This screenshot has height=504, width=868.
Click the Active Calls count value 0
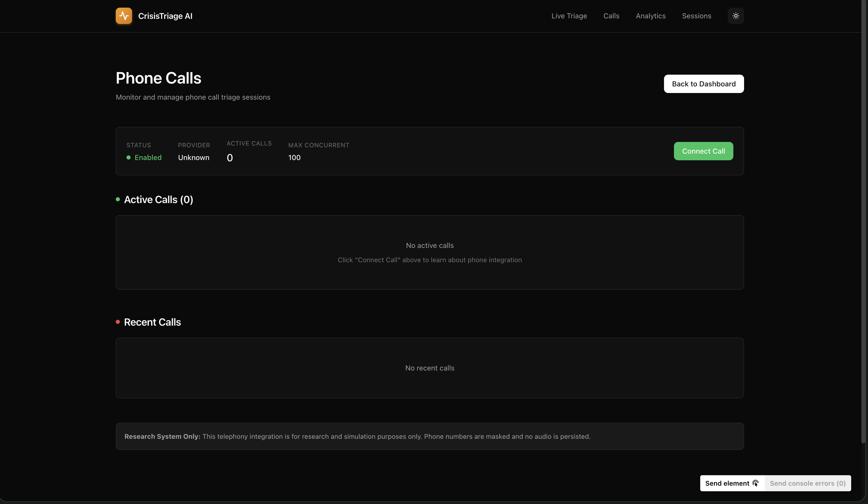click(x=230, y=158)
